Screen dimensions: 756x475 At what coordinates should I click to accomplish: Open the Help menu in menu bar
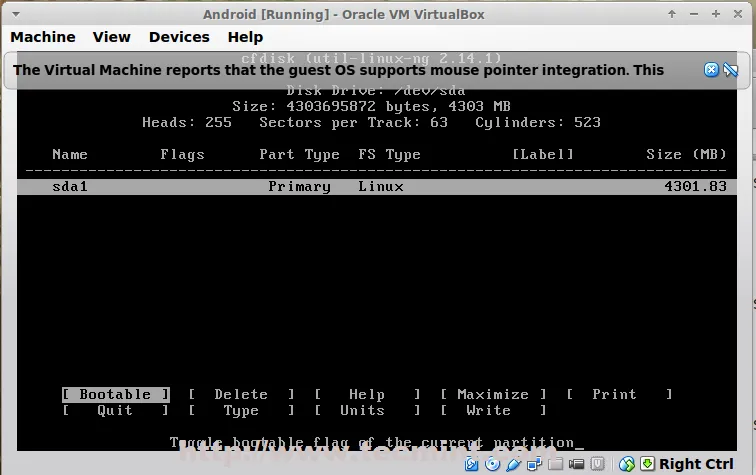click(x=245, y=37)
